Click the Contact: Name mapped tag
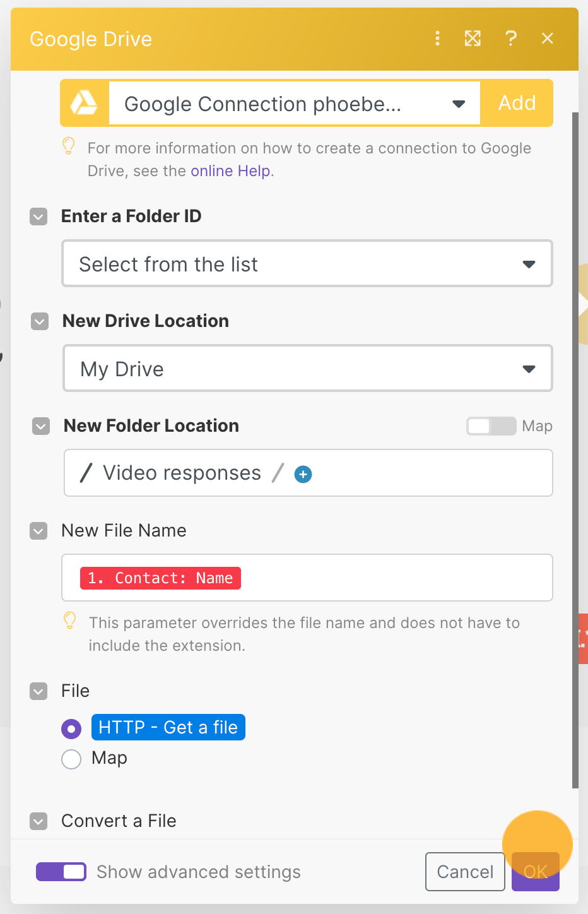Image resolution: width=588 pixels, height=914 pixels. click(160, 578)
